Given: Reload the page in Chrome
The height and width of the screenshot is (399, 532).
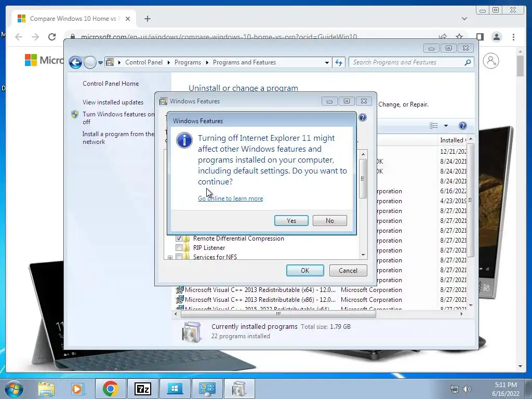Looking at the screenshot, I should 52,37.
